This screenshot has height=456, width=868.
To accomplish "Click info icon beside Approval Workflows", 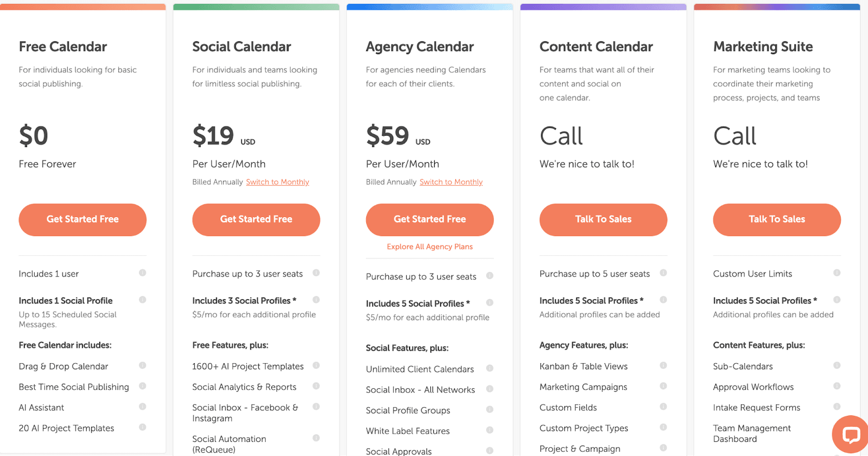I will 837,386.
